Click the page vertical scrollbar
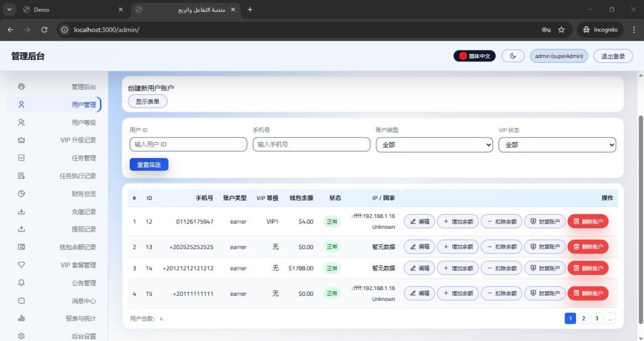644x341 pixels. [640, 201]
